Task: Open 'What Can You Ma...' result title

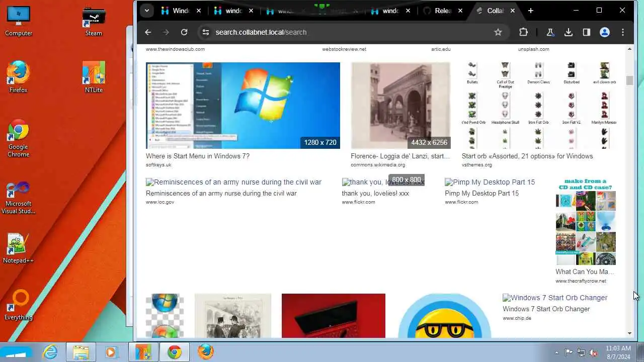Action: 585,271
